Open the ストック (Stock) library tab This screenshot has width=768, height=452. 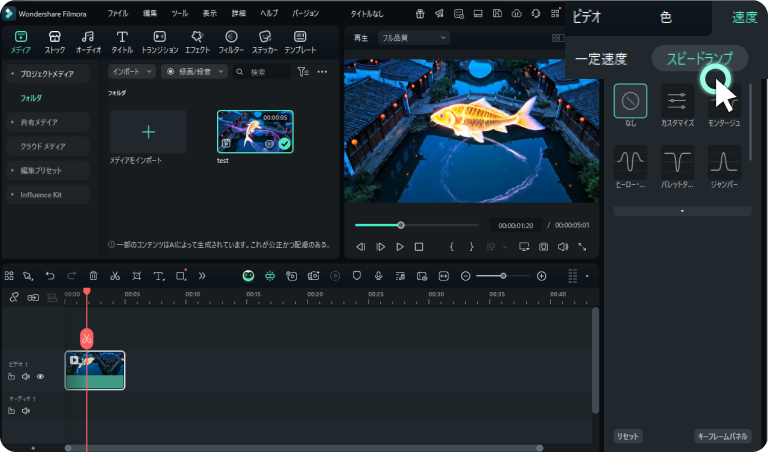point(54,42)
